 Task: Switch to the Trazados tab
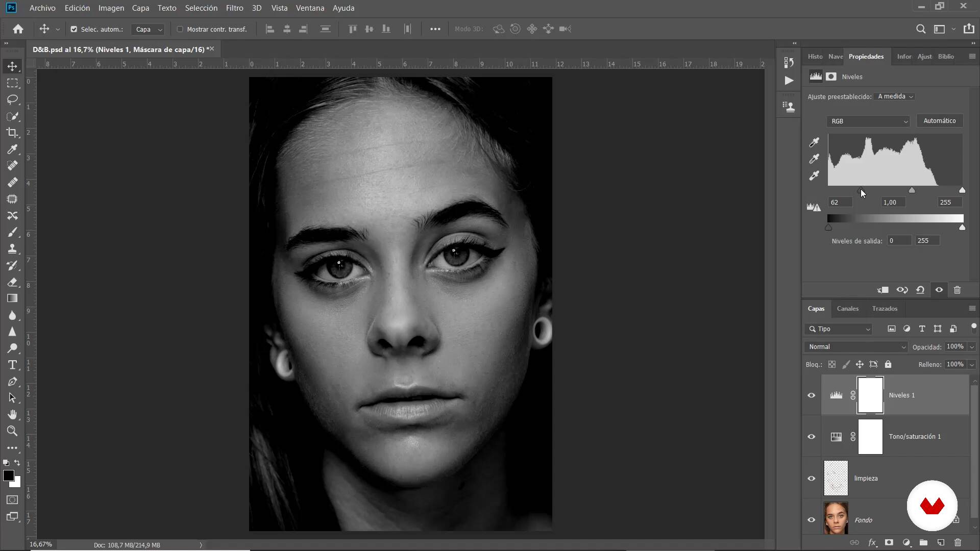(x=885, y=309)
